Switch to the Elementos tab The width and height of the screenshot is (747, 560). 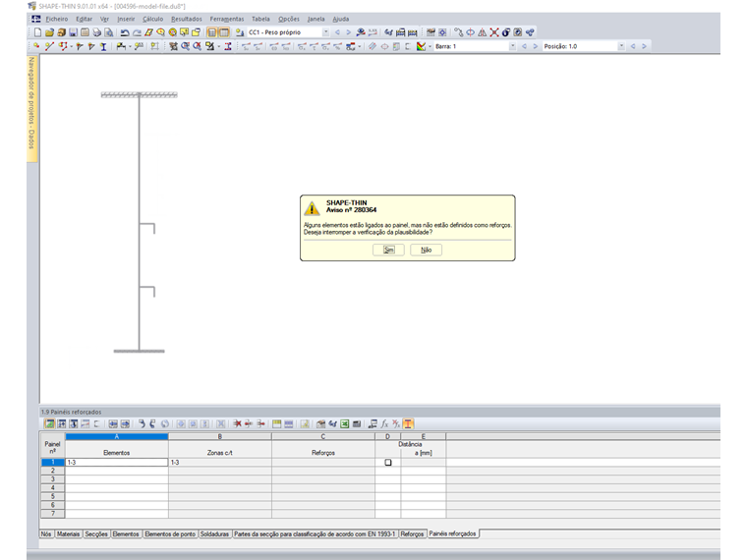(x=126, y=534)
